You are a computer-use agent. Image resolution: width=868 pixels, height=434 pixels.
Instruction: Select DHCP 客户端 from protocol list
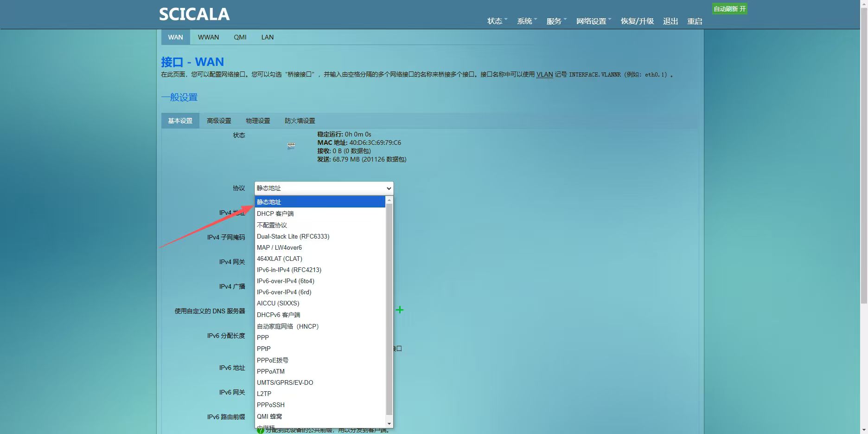(275, 214)
